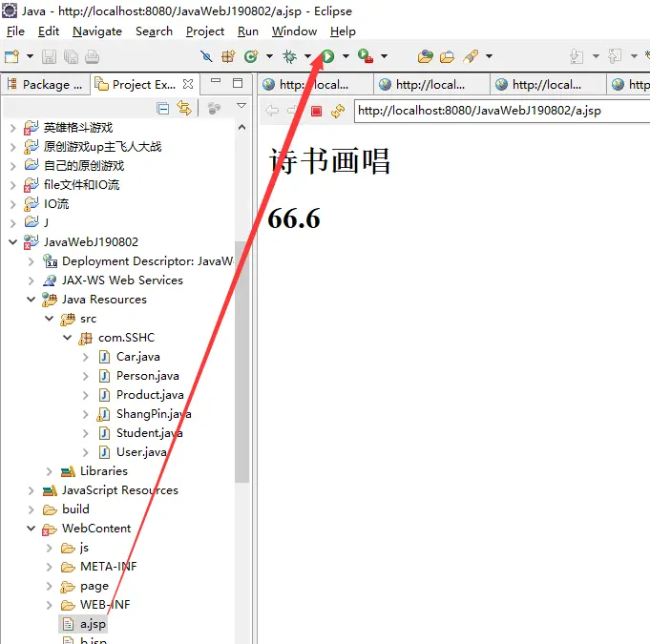Click the Run Last Tool icon
650x644 pixels.
tap(366, 56)
